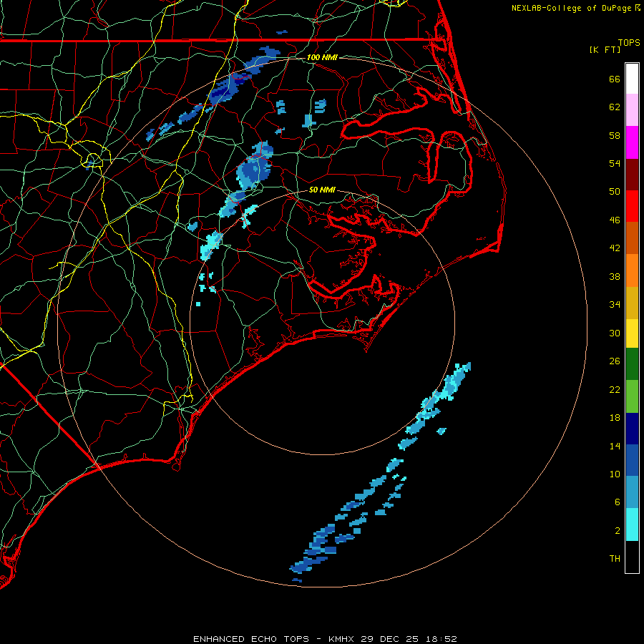The image size is (644, 644).
Task: Click the light green swatch near 22
Action: click(x=632, y=396)
